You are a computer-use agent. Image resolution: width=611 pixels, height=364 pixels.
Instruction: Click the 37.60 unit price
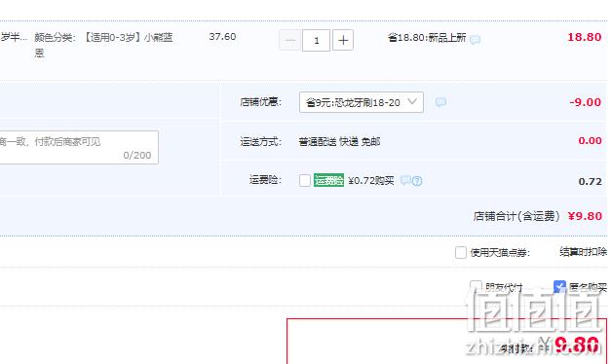click(x=222, y=37)
